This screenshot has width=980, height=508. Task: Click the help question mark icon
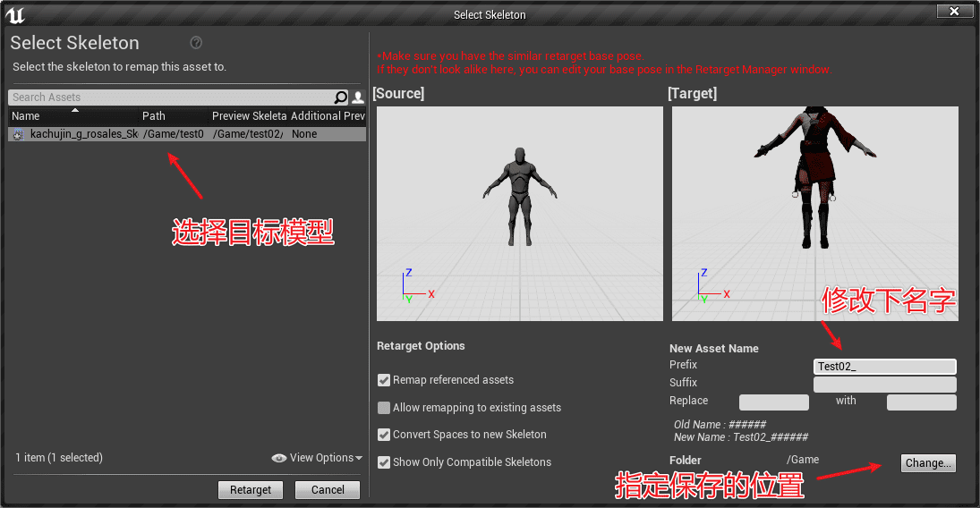click(x=197, y=43)
